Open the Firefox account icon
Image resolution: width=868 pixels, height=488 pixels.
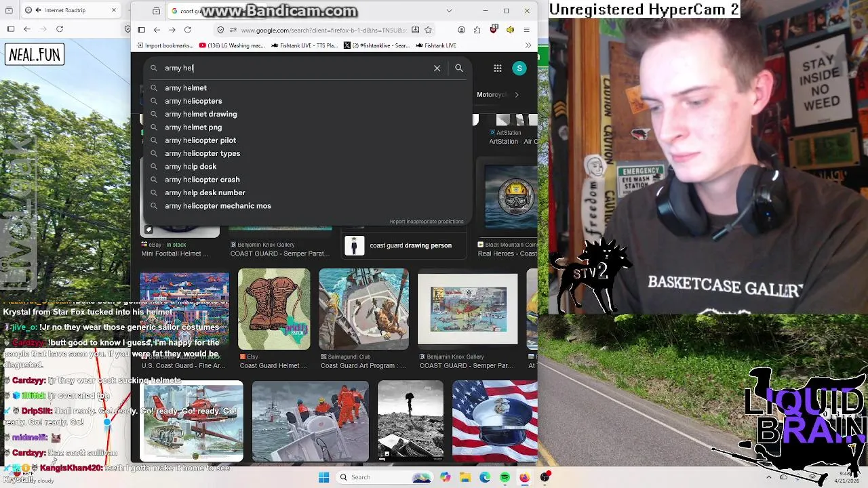pos(462,30)
